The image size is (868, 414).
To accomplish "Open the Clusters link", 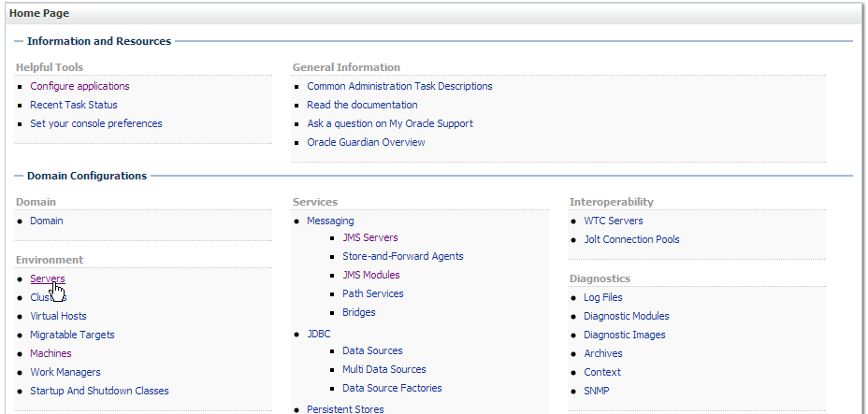I will (49, 297).
